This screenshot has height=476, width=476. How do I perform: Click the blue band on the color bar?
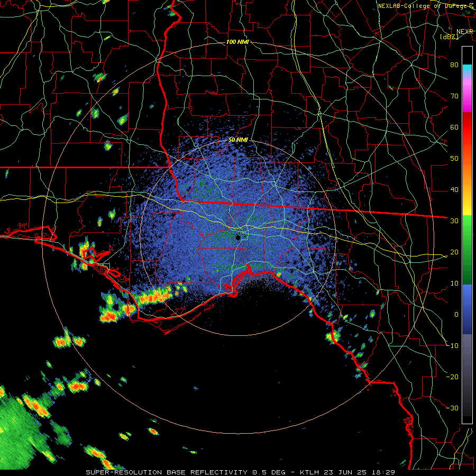pyautogui.click(x=467, y=308)
